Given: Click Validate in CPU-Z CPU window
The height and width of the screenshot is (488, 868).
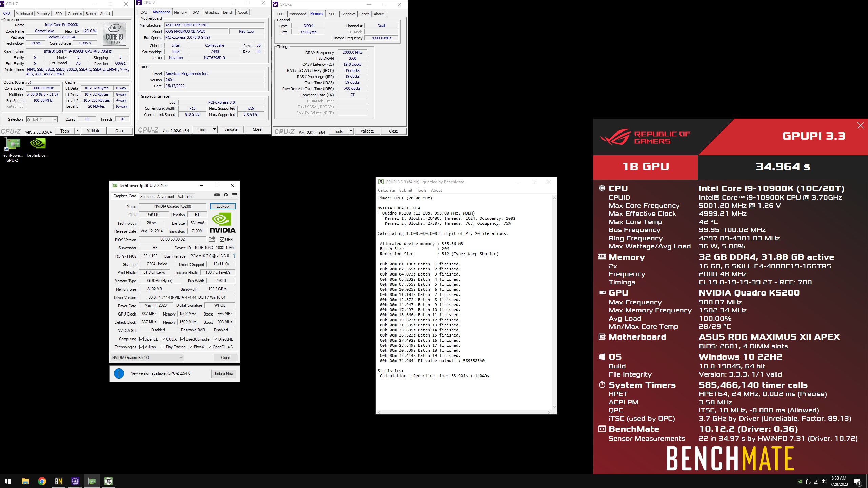Looking at the screenshot, I should tap(94, 131).
